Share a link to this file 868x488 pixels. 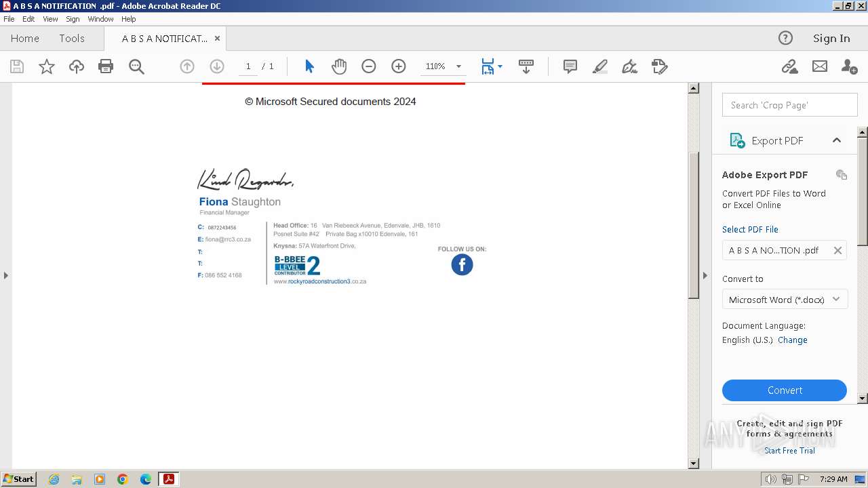[x=789, y=66]
